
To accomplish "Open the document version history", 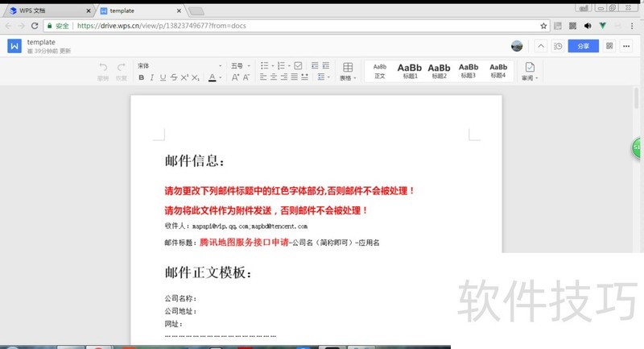I will pyautogui.click(x=558, y=46).
